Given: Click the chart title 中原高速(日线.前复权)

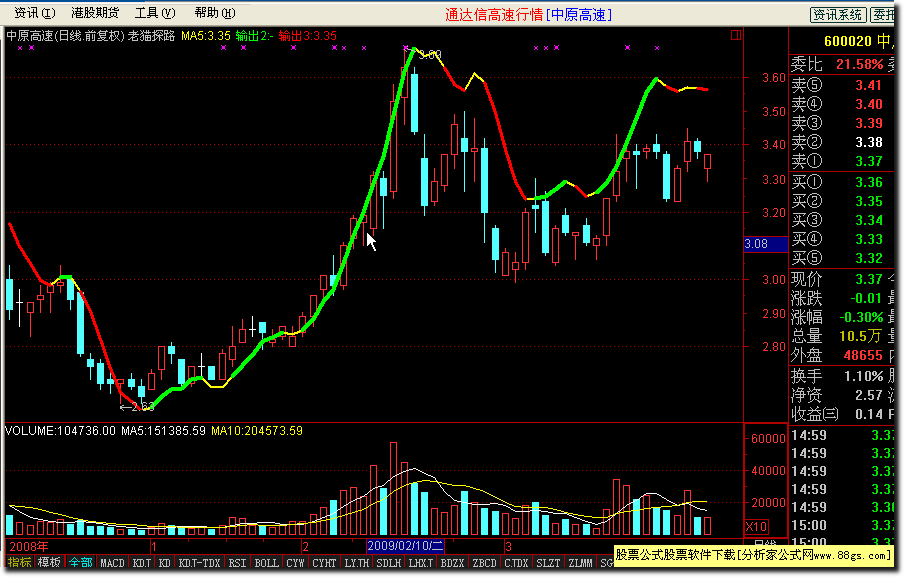Looking at the screenshot, I should coord(65,36).
